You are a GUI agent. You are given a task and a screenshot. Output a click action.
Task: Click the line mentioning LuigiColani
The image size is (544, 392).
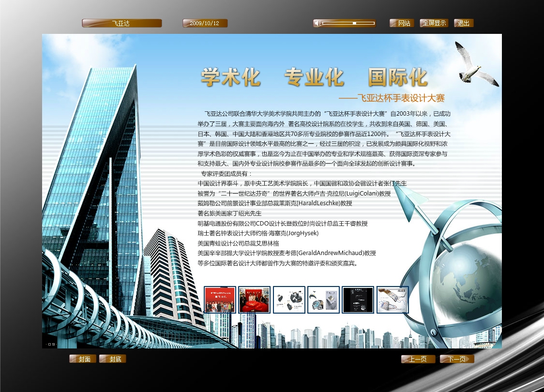coord(294,193)
